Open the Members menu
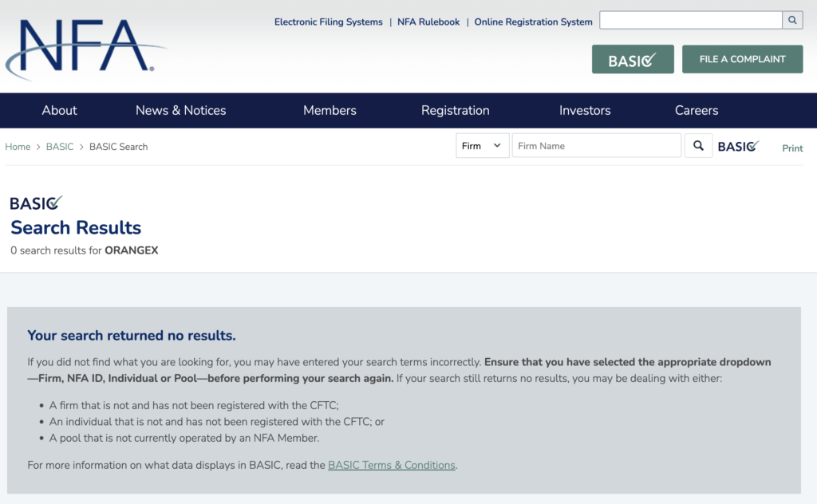 [330, 110]
